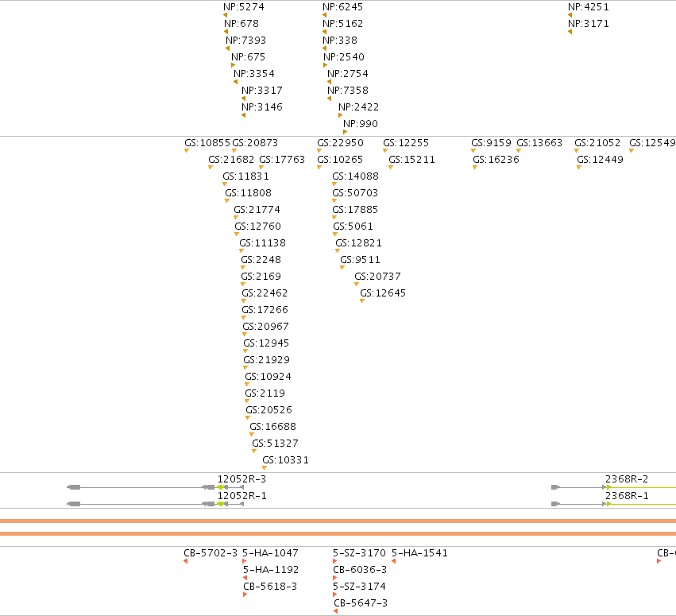Click the GS:12760 label

tap(257, 227)
